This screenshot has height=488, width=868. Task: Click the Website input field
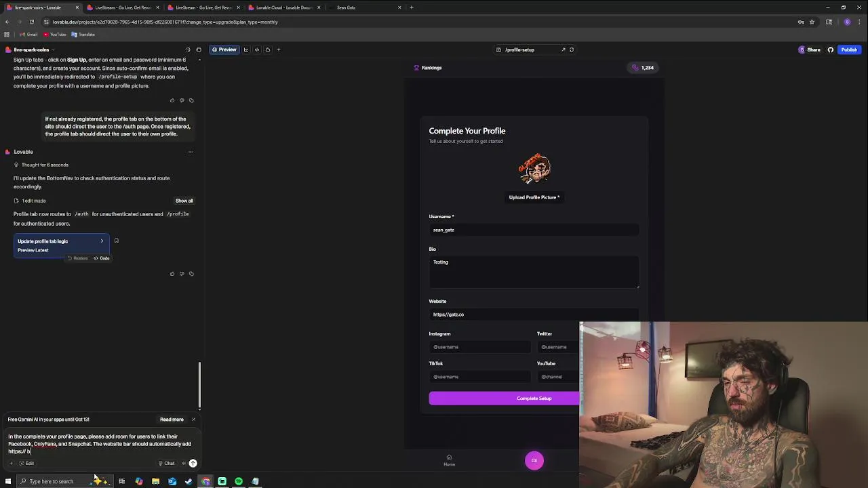coord(534,314)
